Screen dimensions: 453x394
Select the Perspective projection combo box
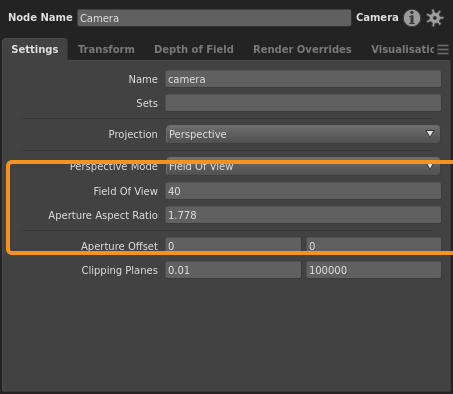(303, 134)
